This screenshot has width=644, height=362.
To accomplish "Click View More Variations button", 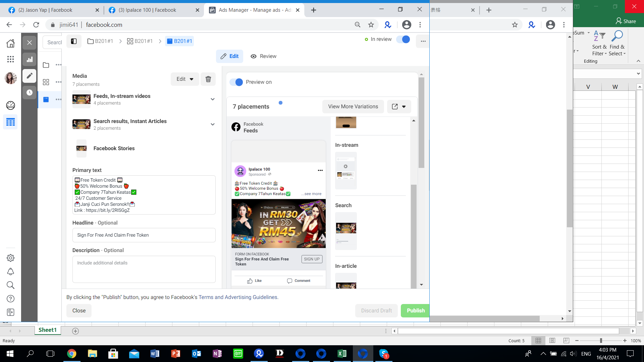I will pyautogui.click(x=353, y=107).
